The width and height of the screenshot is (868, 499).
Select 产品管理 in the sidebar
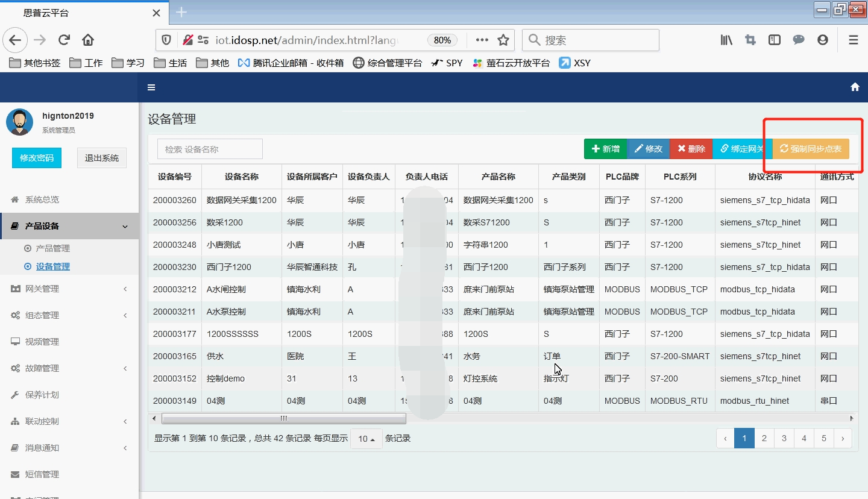(52, 248)
